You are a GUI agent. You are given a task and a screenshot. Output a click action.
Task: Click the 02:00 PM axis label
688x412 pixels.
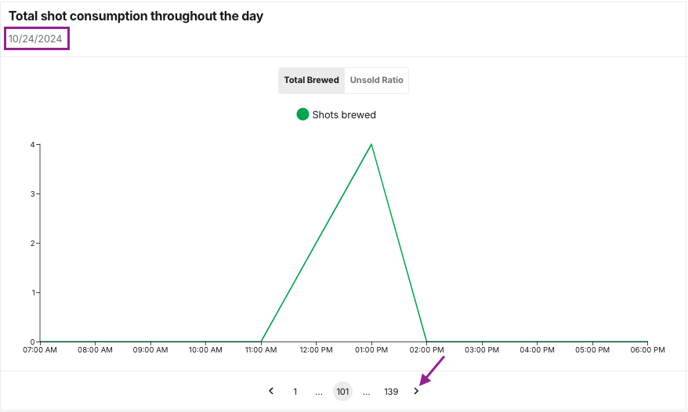pos(427,350)
